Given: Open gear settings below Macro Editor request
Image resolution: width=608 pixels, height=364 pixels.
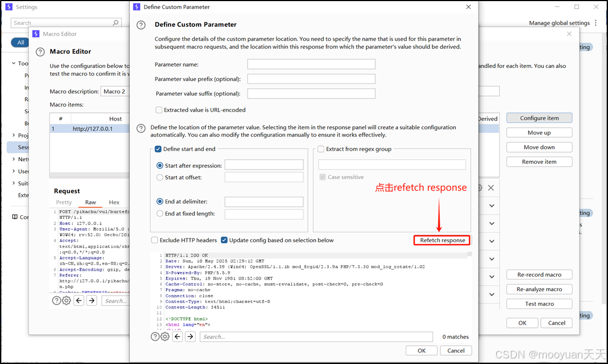Looking at the screenshot, I should (x=66, y=301).
